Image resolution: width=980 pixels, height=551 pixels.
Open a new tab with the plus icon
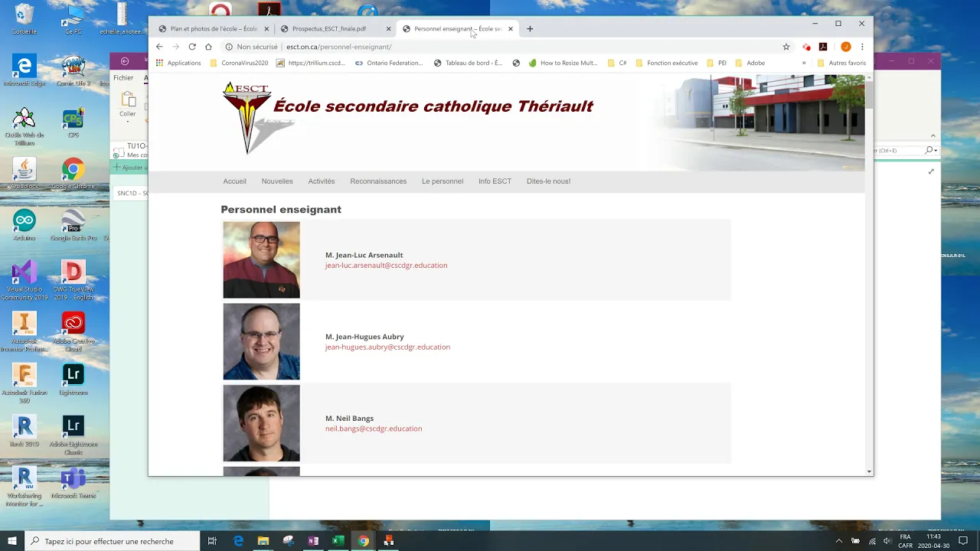click(530, 29)
